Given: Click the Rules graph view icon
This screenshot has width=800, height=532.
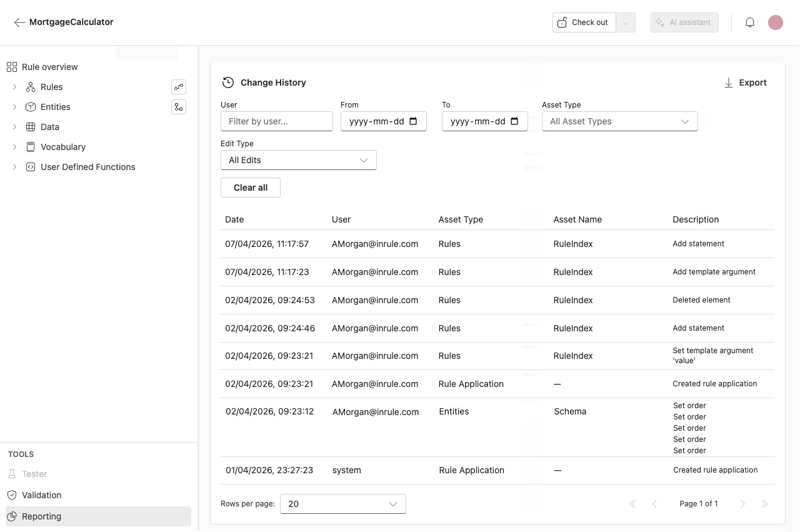Looking at the screenshot, I should pyautogui.click(x=179, y=87).
